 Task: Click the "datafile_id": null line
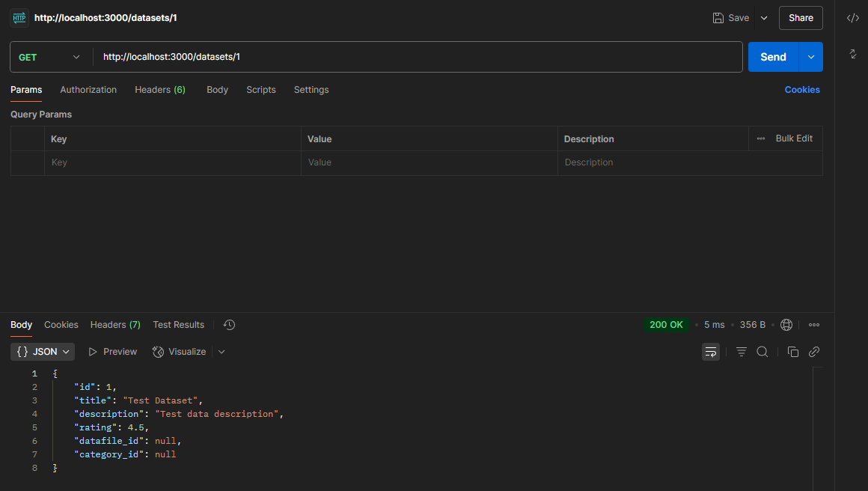pyautogui.click(x=128, y=441)
